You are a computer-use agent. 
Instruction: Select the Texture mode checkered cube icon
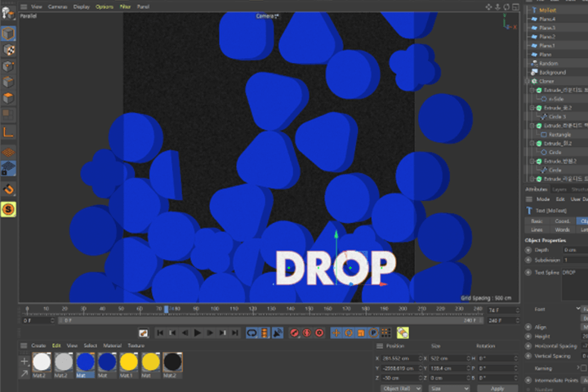coord(8,50)
